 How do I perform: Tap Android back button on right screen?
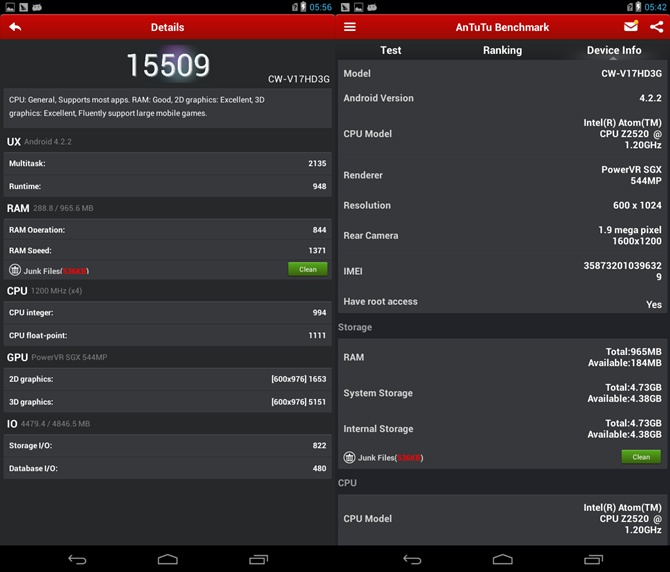coord(412,559)
